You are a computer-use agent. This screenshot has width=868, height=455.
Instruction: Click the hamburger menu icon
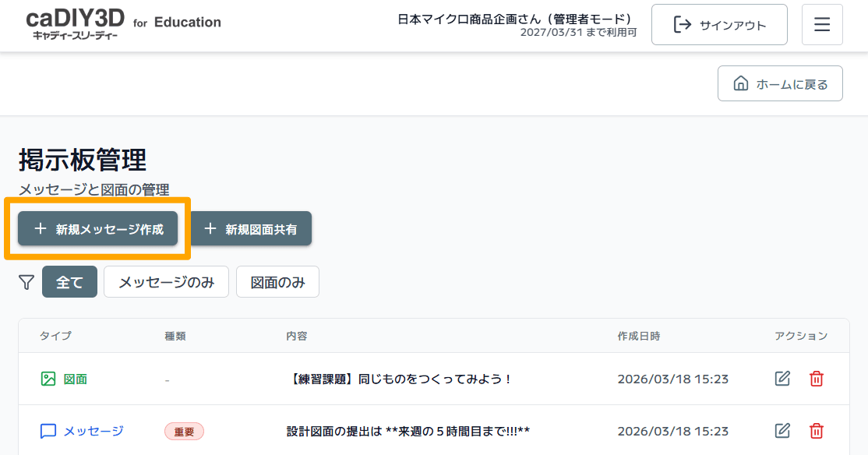click(821, 25)
